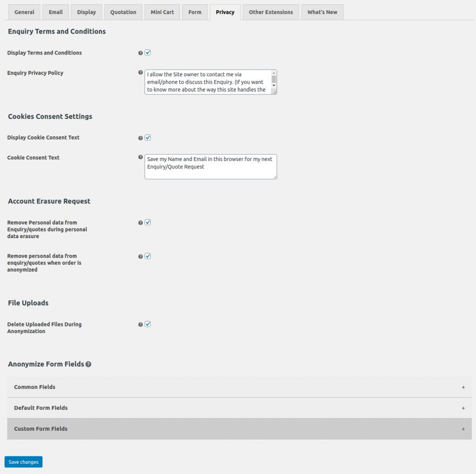Click the Save changes button
Image resolution: width=476 pixels, height=474 pixels.
coord(23,462)
